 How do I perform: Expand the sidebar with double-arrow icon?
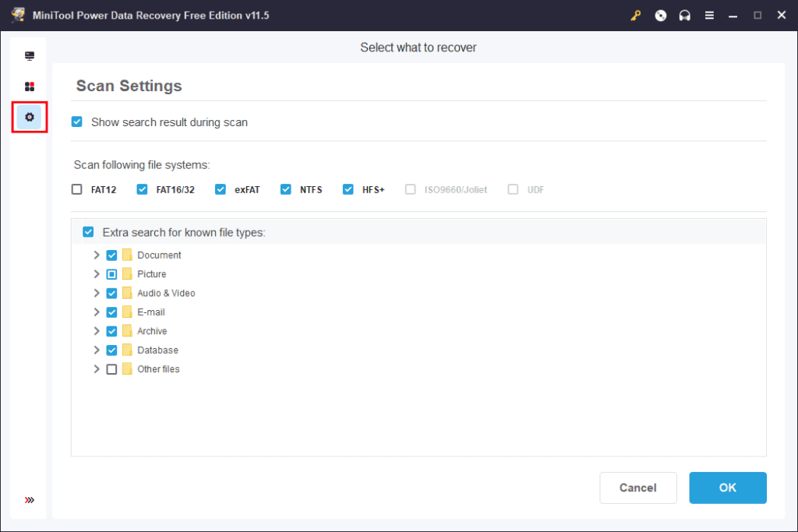pos(30,500)
